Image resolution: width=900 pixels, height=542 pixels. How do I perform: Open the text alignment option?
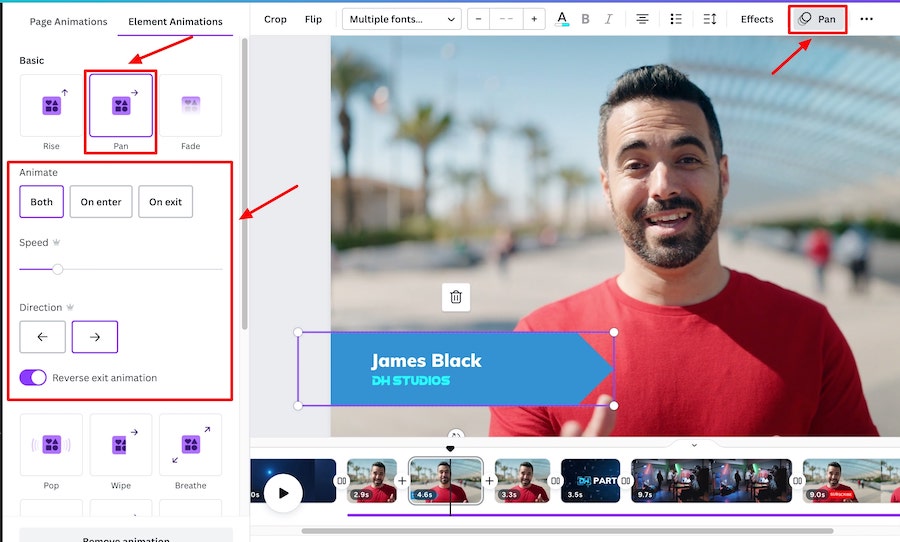tap(642, 19)
